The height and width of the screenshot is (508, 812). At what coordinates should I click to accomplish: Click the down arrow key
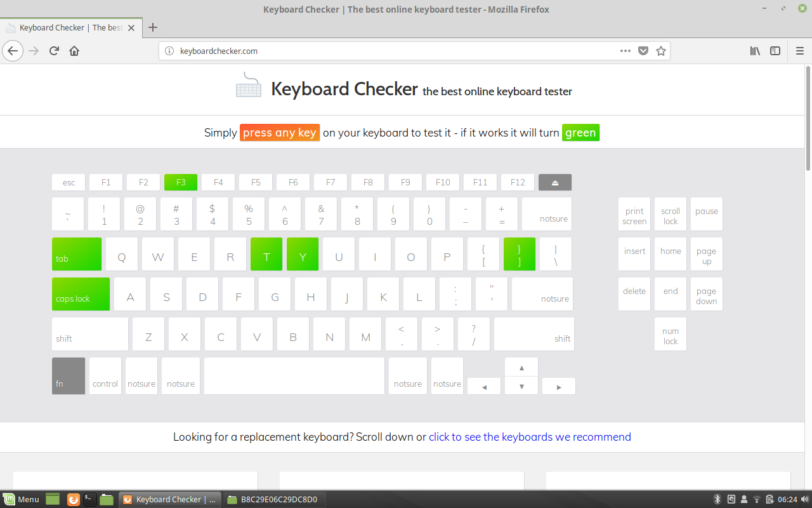pyautogui.click(x=521, y=385)
